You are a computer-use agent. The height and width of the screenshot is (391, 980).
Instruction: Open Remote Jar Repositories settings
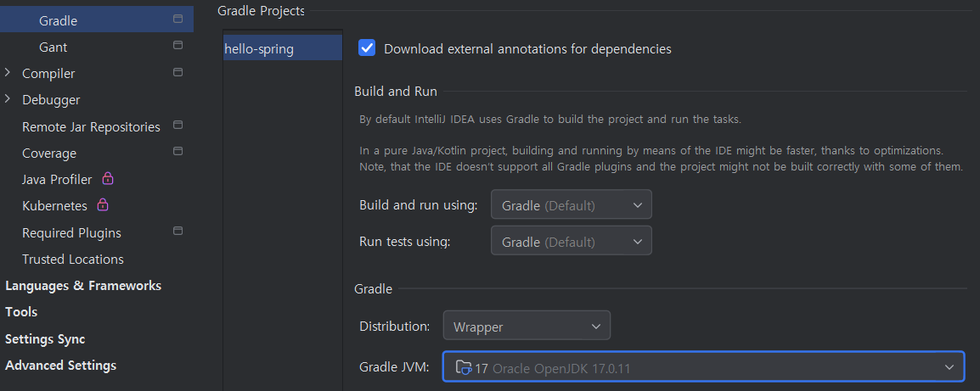pyautogui.click(x=91, y=126)
